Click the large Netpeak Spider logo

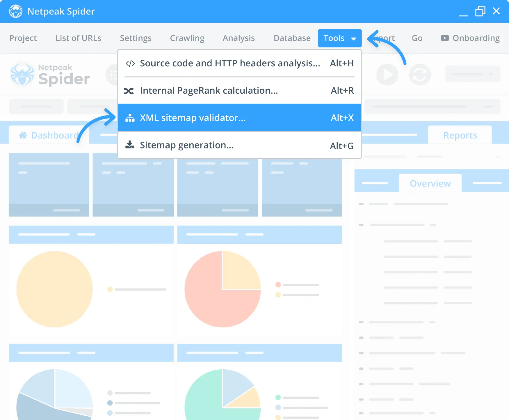pos(50,75)
